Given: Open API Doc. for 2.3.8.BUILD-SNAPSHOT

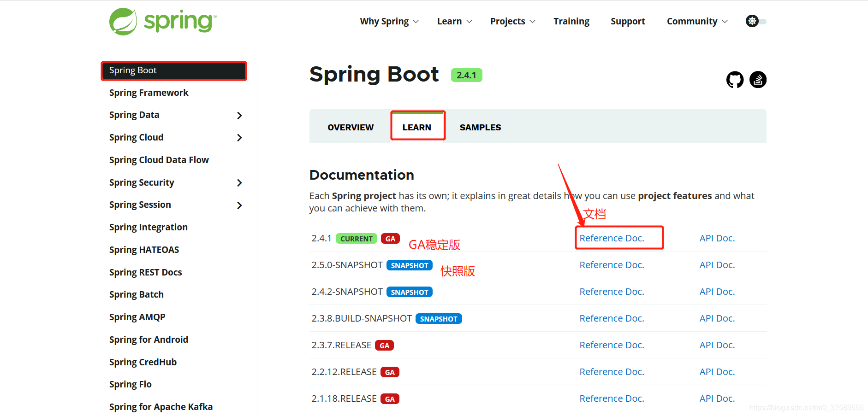Looking at the screenshot, I should [x=717, y=318].
